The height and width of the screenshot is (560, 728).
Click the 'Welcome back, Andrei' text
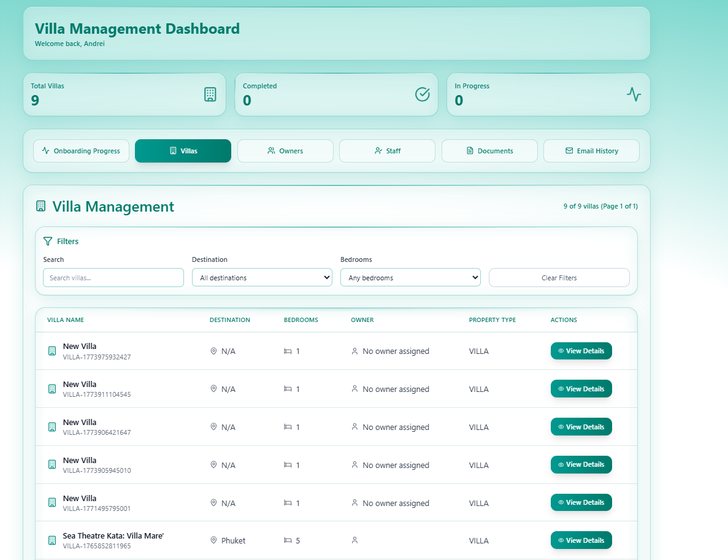click(x=70, y=44)
